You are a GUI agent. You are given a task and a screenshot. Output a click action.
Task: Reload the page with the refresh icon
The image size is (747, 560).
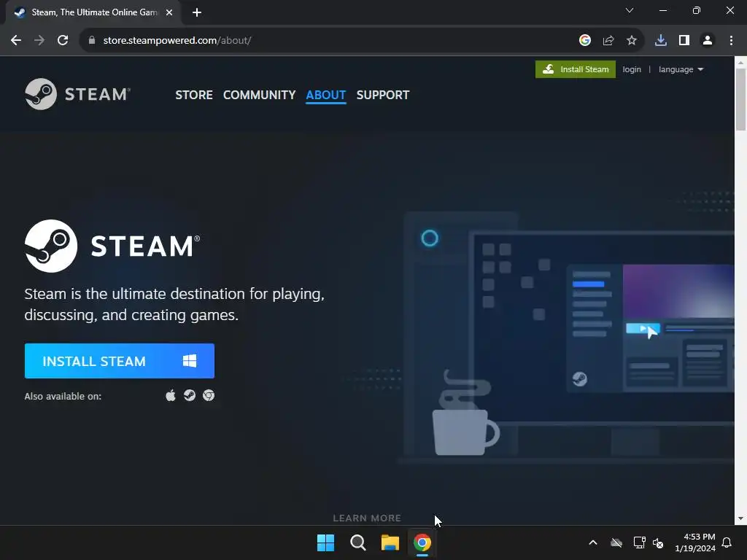pos(63,41)
